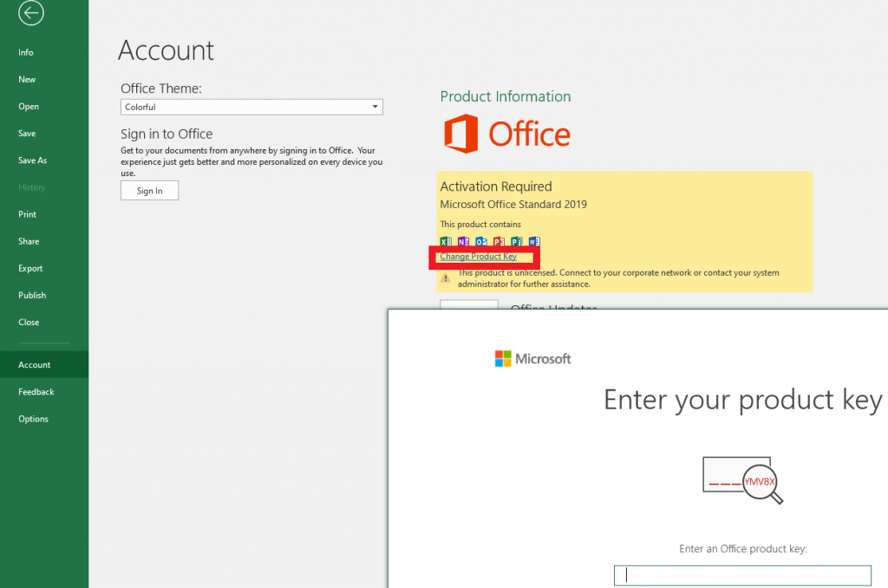Click the Office product key input field
The height and width of the screenshot is (588, 888).
(742, 574)
